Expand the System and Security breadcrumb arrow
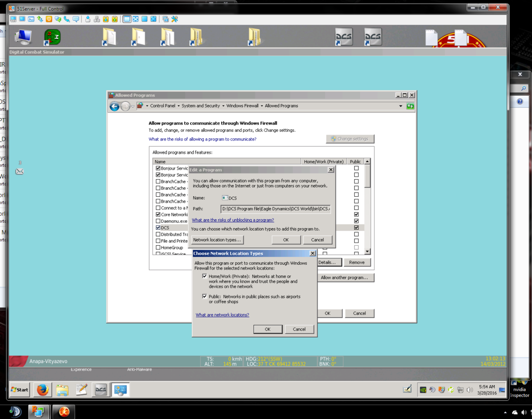Viewport: 532px width, 419px height. pyautogui.click(x=223, y=106)
